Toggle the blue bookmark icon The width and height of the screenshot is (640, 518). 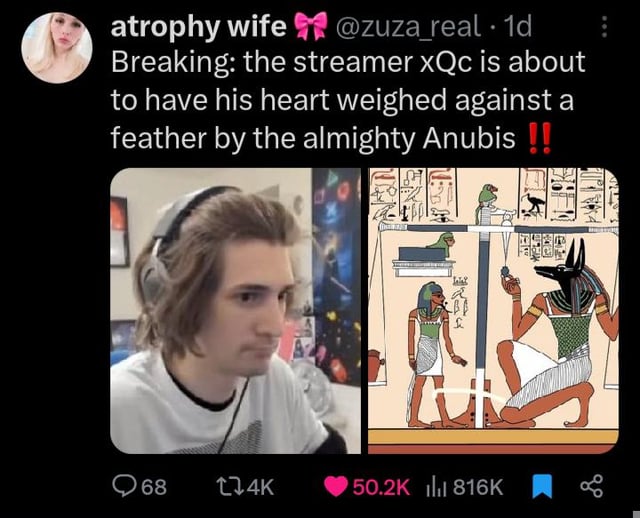(x=542, y=487)
